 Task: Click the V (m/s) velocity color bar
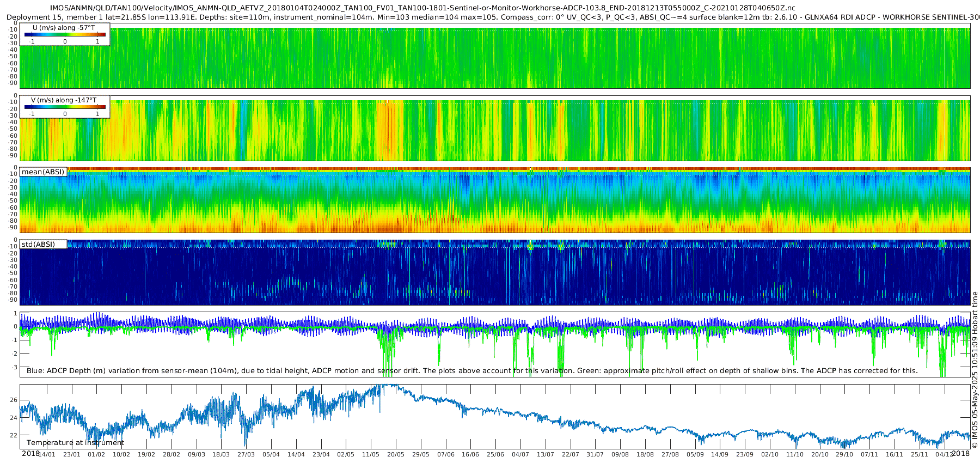click(x=65, y=107)
